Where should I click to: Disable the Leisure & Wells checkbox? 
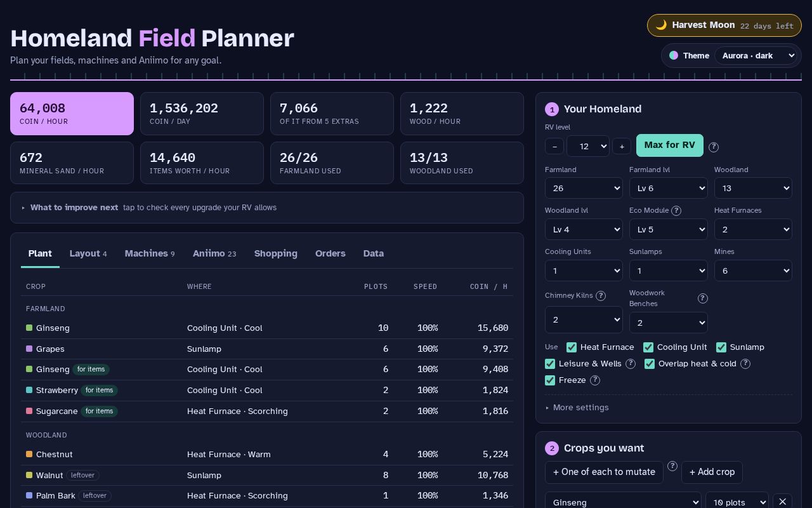(550, 364)
